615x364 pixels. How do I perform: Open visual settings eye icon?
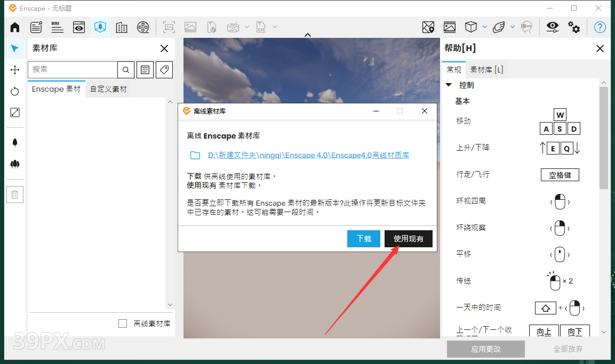click(x=552, y=27)
